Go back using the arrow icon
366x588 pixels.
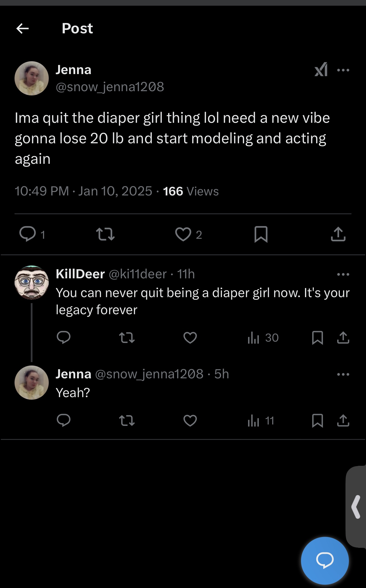(x=23, y=28)
